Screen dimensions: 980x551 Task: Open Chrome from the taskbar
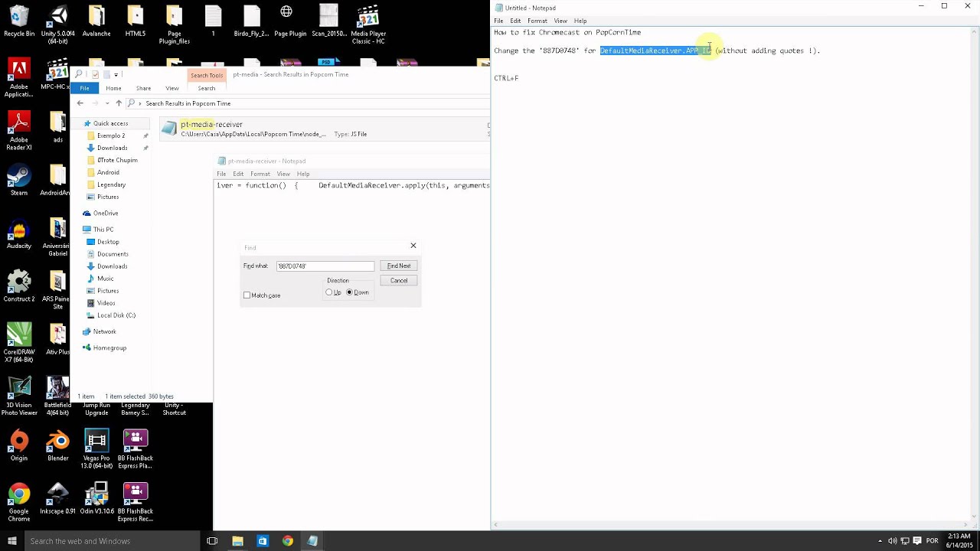(x=287, y=541)
